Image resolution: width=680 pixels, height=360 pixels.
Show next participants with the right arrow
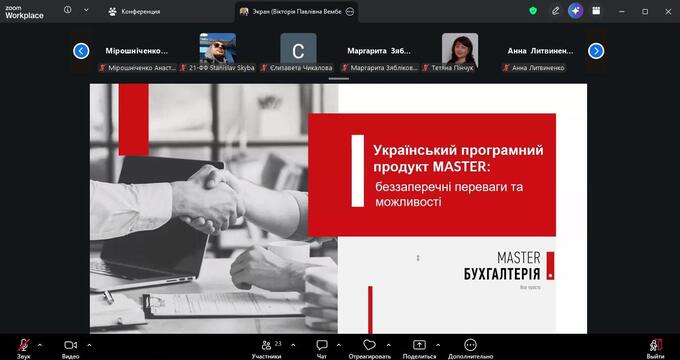click(x=596, y=51)
